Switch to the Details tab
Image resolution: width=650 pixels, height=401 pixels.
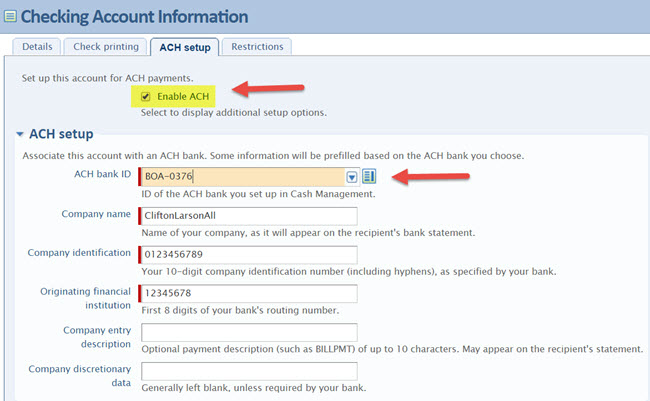[x=36, y=46]
